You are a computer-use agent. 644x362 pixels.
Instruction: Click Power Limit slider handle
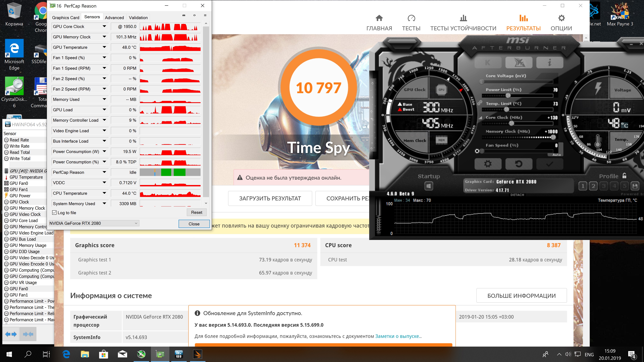coord(508,96)
